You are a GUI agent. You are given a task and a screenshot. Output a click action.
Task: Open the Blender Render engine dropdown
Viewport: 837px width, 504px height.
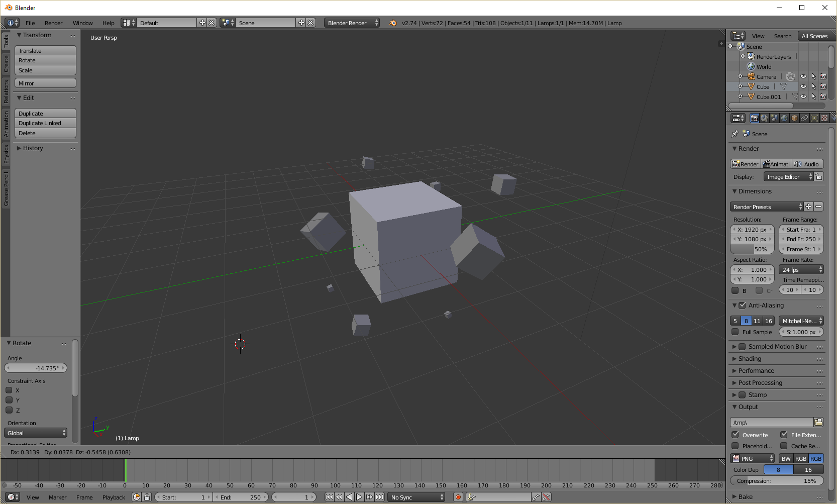click(352, 23)
